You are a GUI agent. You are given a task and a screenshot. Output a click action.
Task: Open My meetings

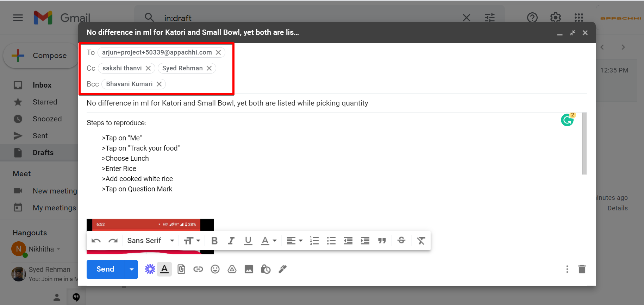click(x=45, y=208)
